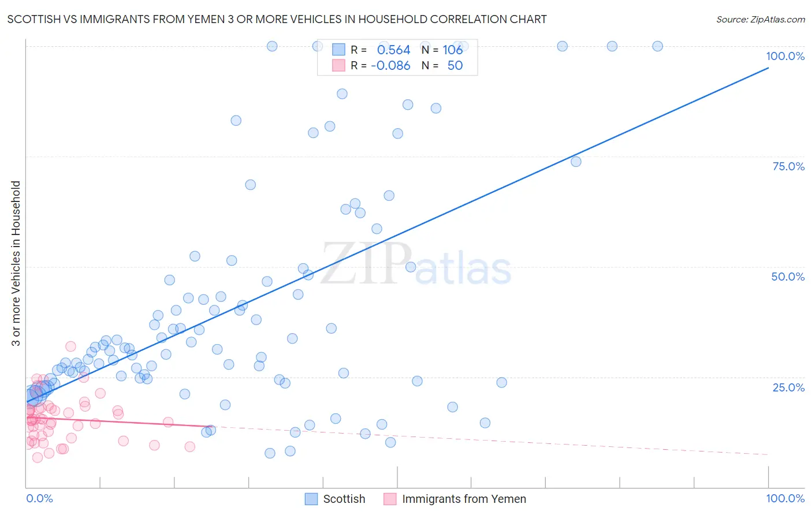Click the blue Scottish legend swatch
Viewport: 812px width, 515px height.
[311, 499]
